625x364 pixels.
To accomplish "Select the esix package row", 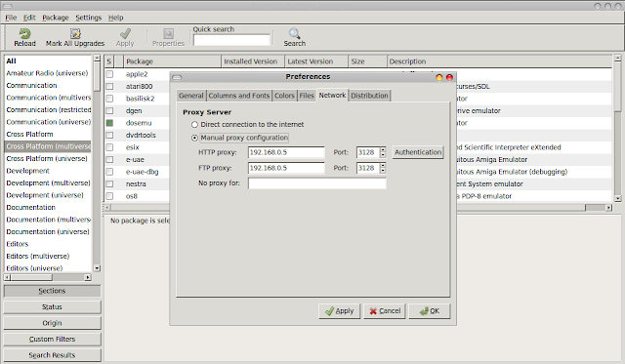I will point(133,147).
